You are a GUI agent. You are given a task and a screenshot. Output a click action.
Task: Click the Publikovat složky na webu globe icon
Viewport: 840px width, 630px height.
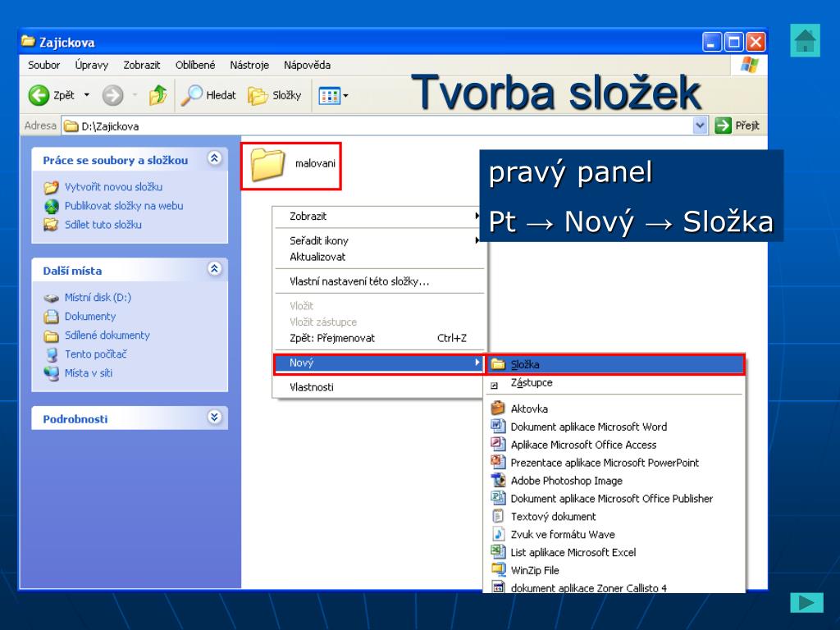click(x=51, y=206)
